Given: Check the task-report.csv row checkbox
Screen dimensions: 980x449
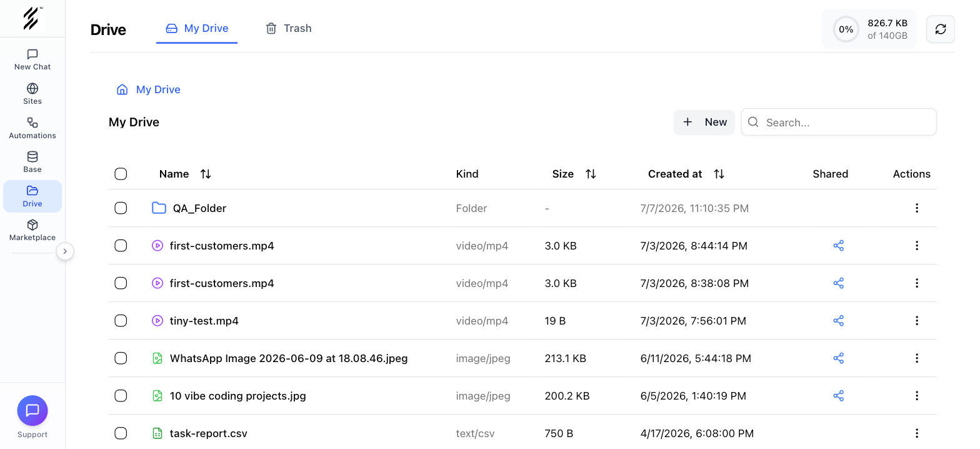Looking at the screenshot, I should 121,433.
